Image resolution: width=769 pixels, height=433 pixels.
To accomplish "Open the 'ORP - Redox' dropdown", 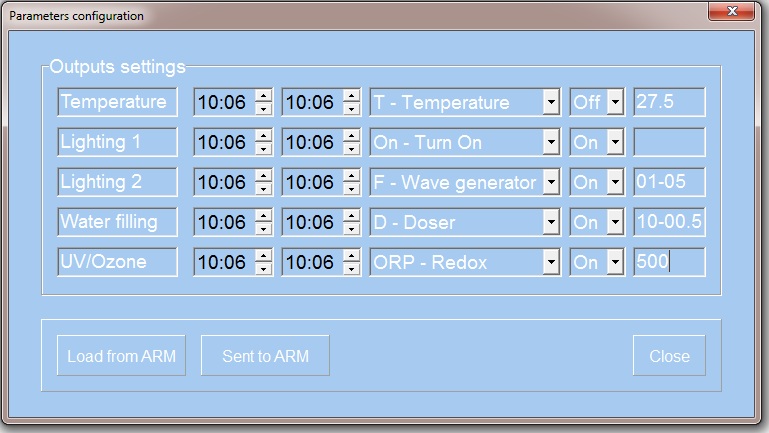I will pyautogui.click(x=550, y=262).
